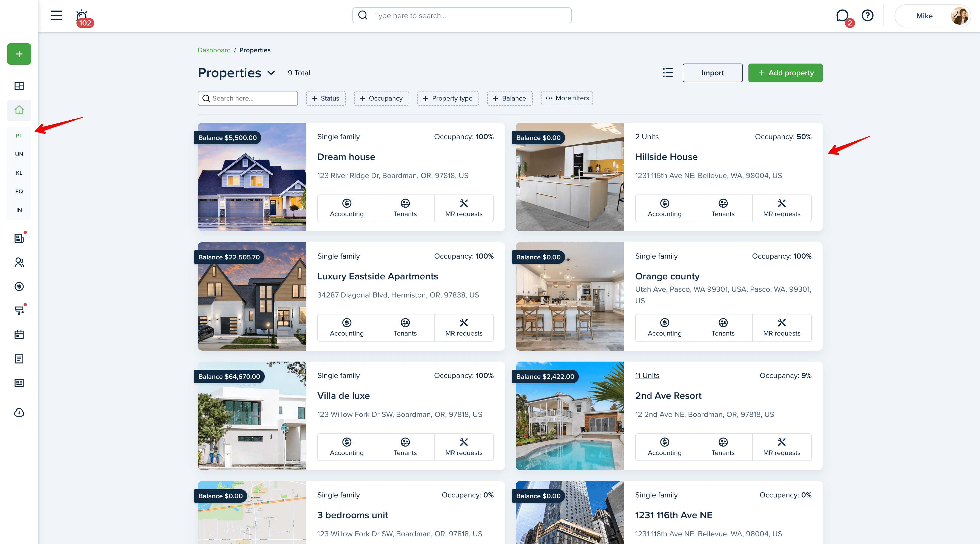Open MR requests for Orange county

781,328
